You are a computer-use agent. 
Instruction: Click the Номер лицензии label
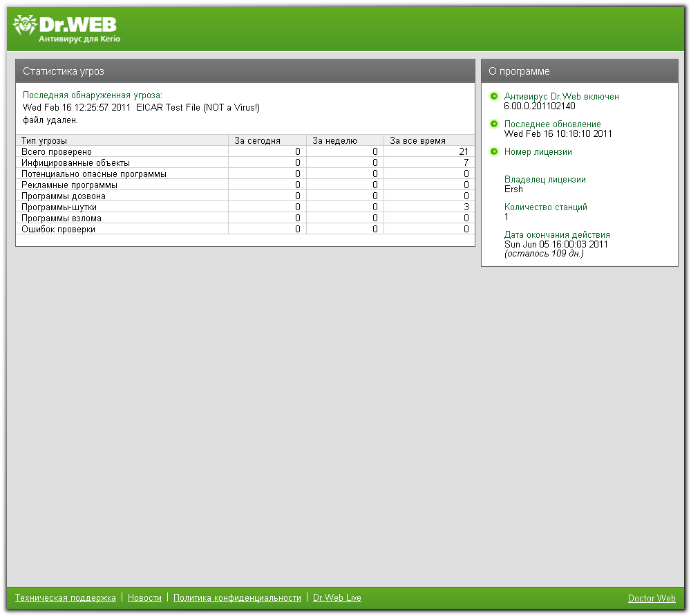[538, 151]
